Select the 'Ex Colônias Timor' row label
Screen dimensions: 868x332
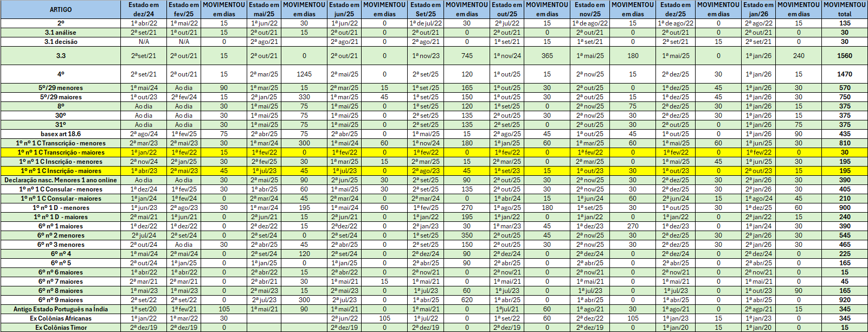pyautogui.click(x=61, y=328)
